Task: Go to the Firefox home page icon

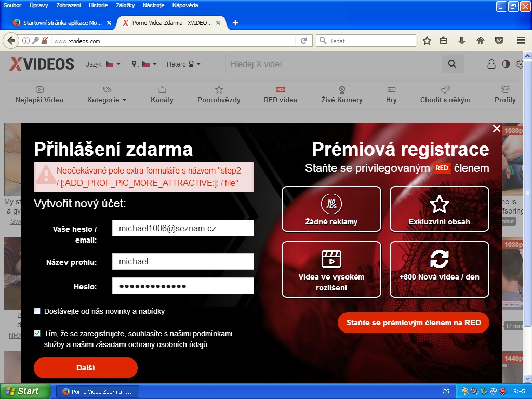Action: coord(481,41)
